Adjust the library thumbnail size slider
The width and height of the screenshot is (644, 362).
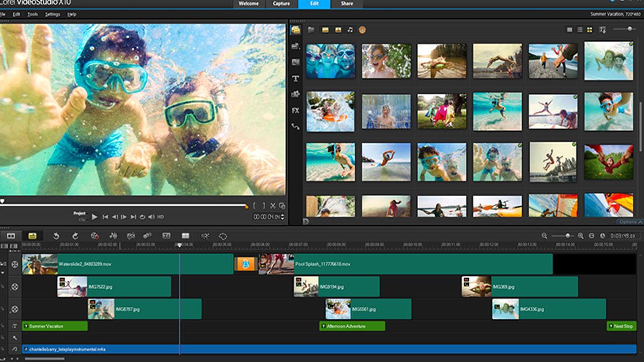coord(629,29)
